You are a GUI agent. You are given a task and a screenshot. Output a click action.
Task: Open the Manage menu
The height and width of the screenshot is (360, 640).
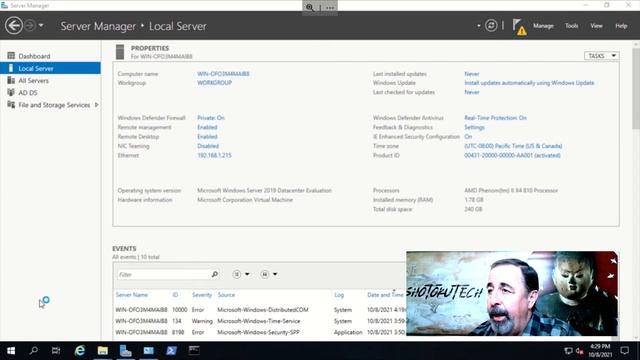(x=543, y=26)
